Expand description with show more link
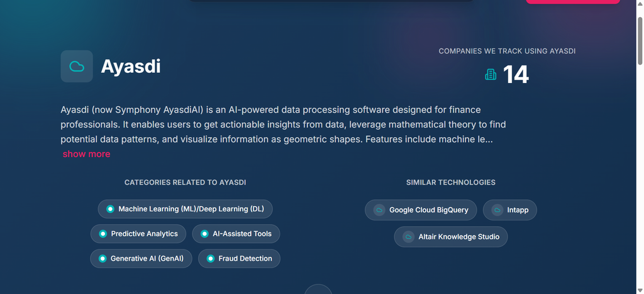 [x=86, y=154]
